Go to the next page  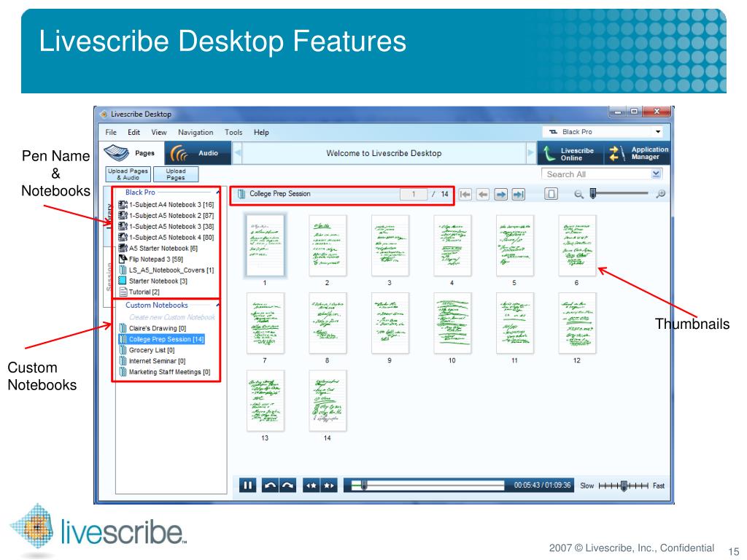pyautogui.click(x=500, y=194)
